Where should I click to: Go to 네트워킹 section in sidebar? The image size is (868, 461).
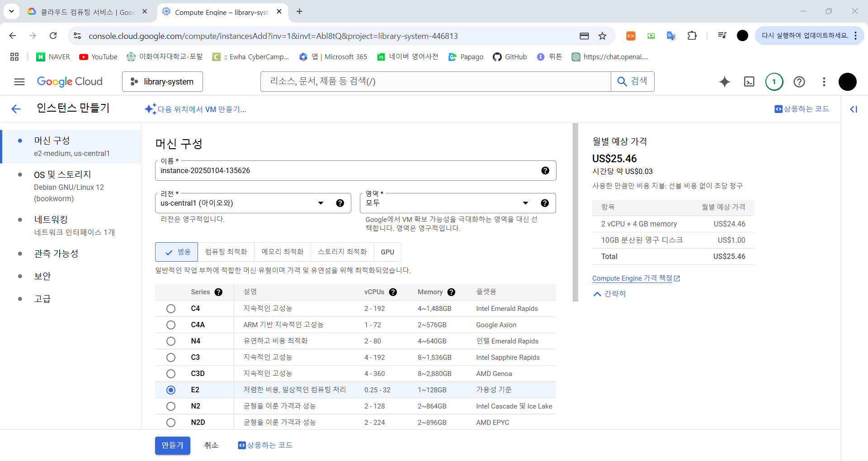[x=71, y=226]
